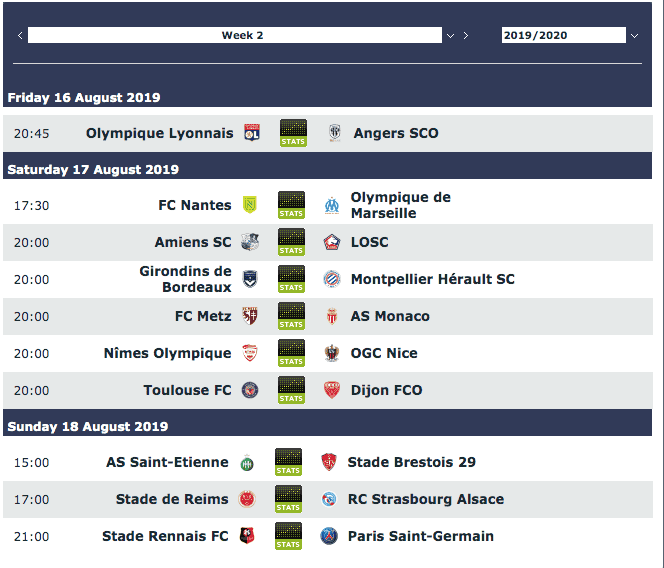Click the Paris Saint-Germain club crest

(x=329, y=536)
